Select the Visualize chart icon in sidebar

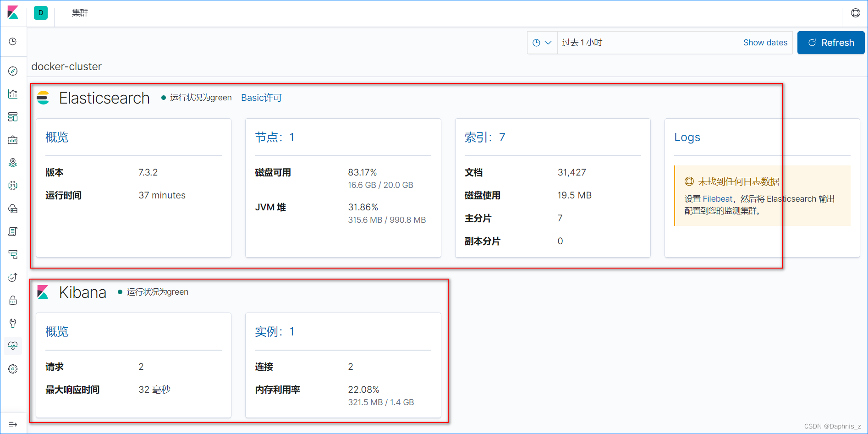(13, 94)
